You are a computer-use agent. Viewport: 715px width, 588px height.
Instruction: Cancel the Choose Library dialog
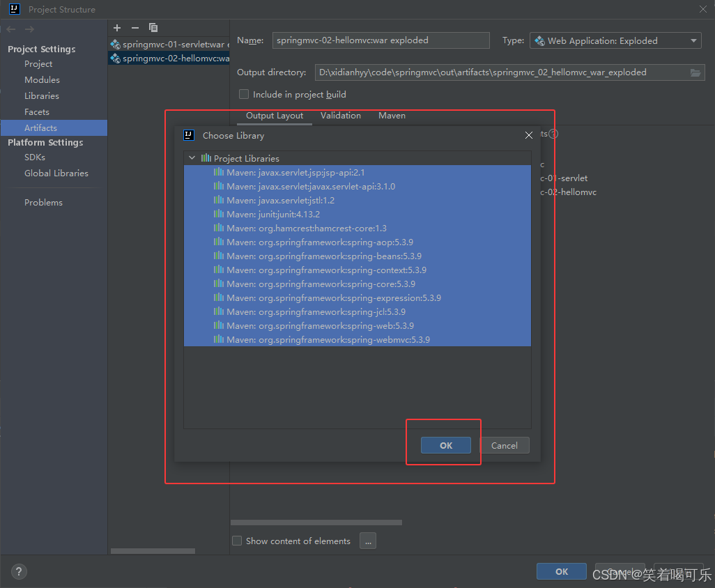click(505, 445)
